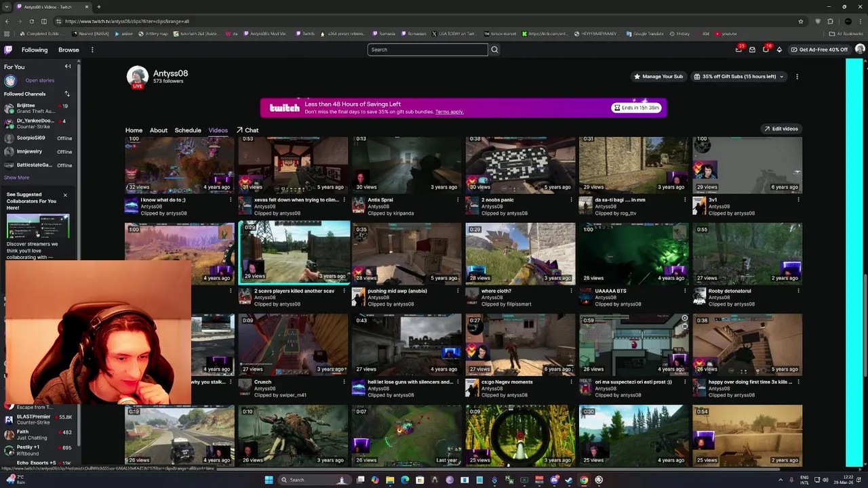Click 'Clipped by swiper_m41' text
The width and height of the screenshot is (868, 488).
280,395
